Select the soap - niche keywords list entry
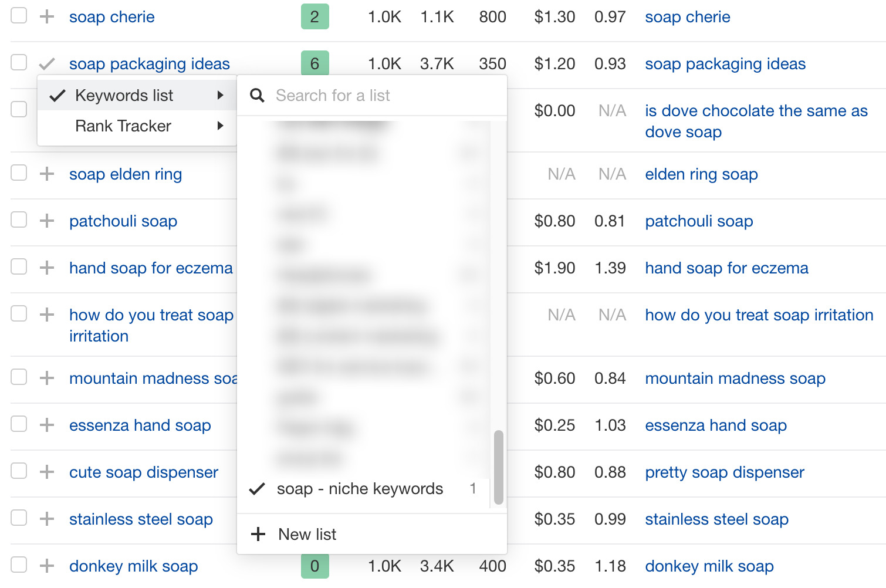This screenshot has height=588, width=886. coord(360,488)
